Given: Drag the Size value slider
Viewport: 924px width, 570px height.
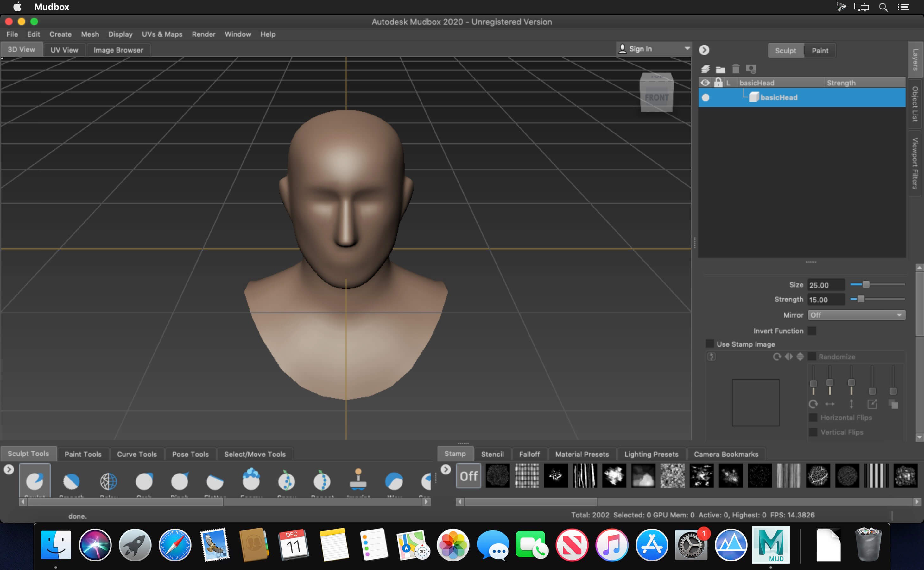Looking at the screenshot, I should pos(866,285).
